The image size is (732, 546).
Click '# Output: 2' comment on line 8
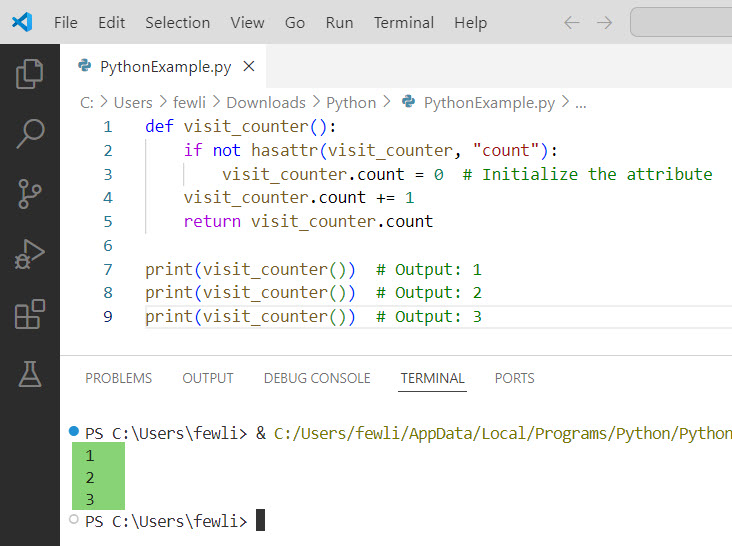429,293
